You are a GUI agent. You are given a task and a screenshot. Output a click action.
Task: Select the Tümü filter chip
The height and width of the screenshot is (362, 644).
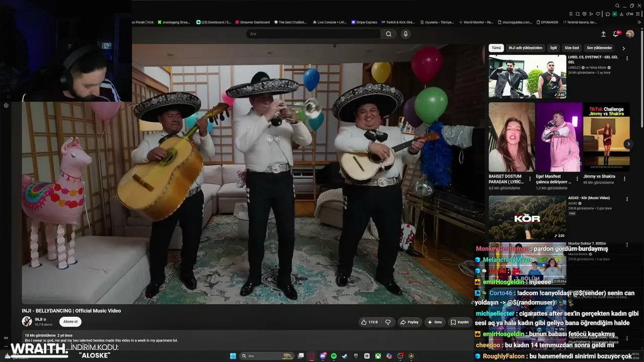496,48
